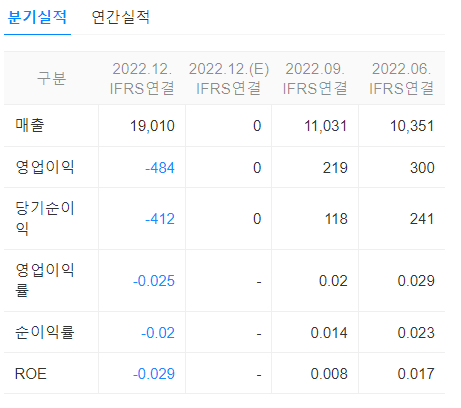Select the 순이익률 value 0.023
The width and height of the screenshot is (461, 408).
point(416,333)
